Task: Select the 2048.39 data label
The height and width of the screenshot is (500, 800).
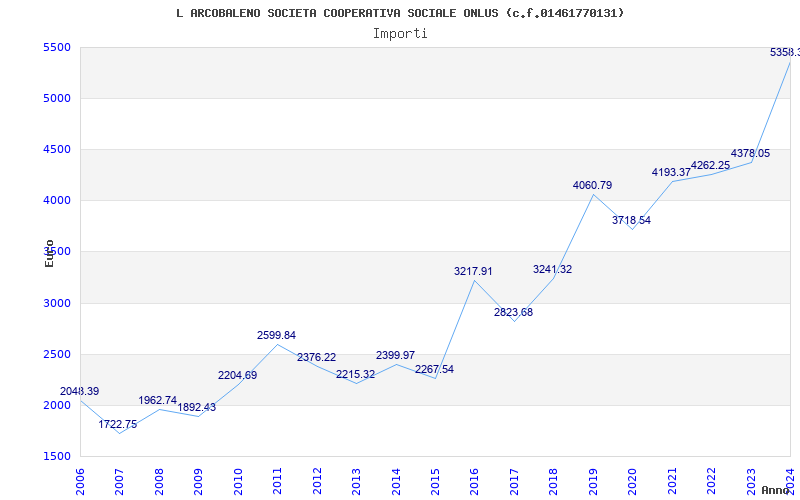Action: (80, 391)
